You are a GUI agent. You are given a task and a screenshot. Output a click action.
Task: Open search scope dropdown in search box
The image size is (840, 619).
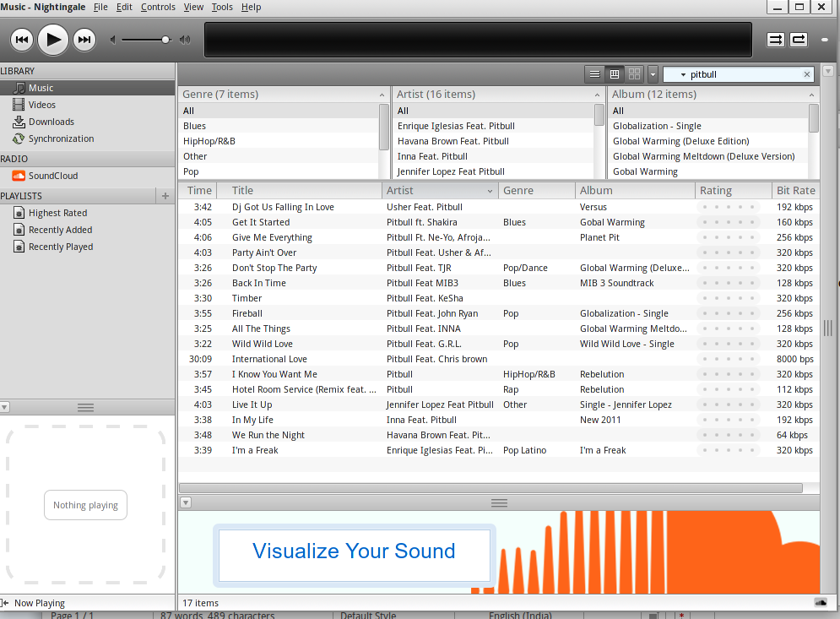(683, 74)
